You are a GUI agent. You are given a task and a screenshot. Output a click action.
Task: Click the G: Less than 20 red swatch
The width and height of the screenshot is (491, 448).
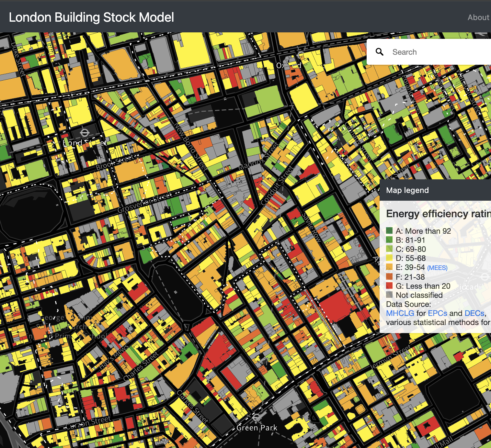[389, 286]
